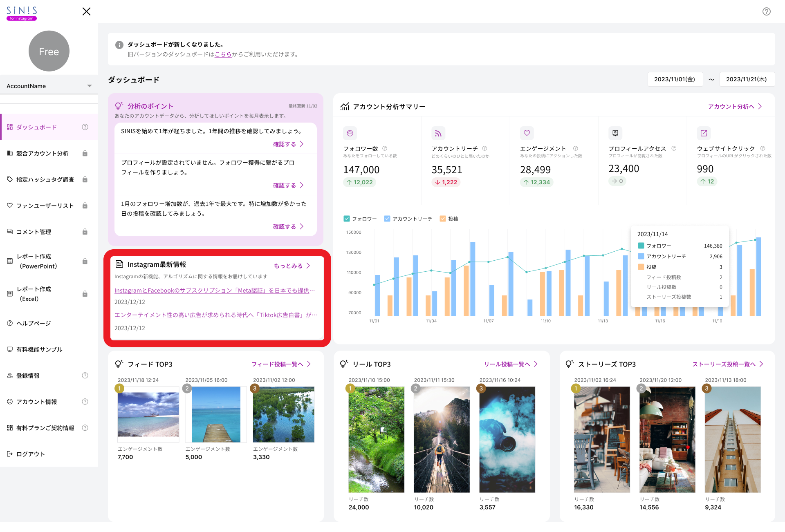Image resolution: width=785 pixels, height=532 pixels.
Task: Click info icon beside フォロワー数 label
Action: 385,149
